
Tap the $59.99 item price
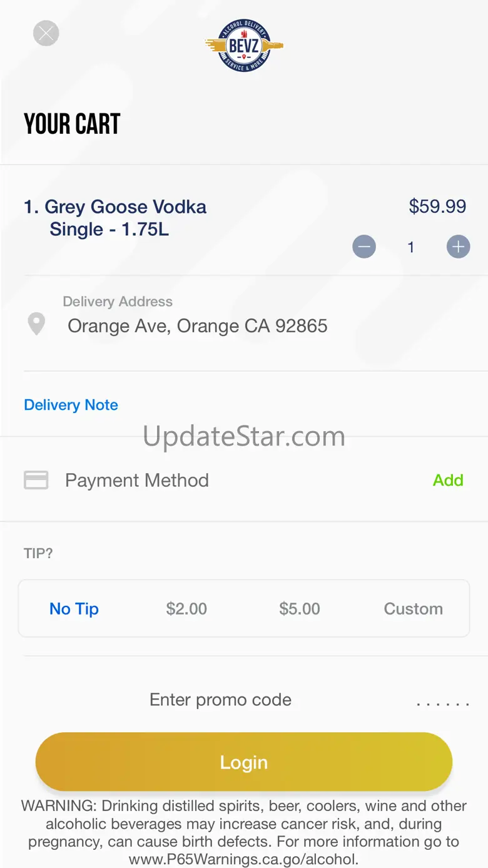437,207
